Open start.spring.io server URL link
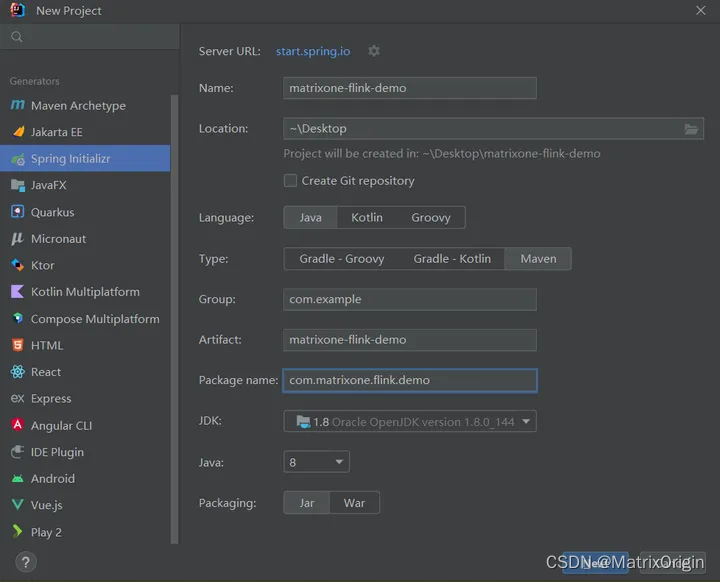720x582 pixels. [313, 51]
